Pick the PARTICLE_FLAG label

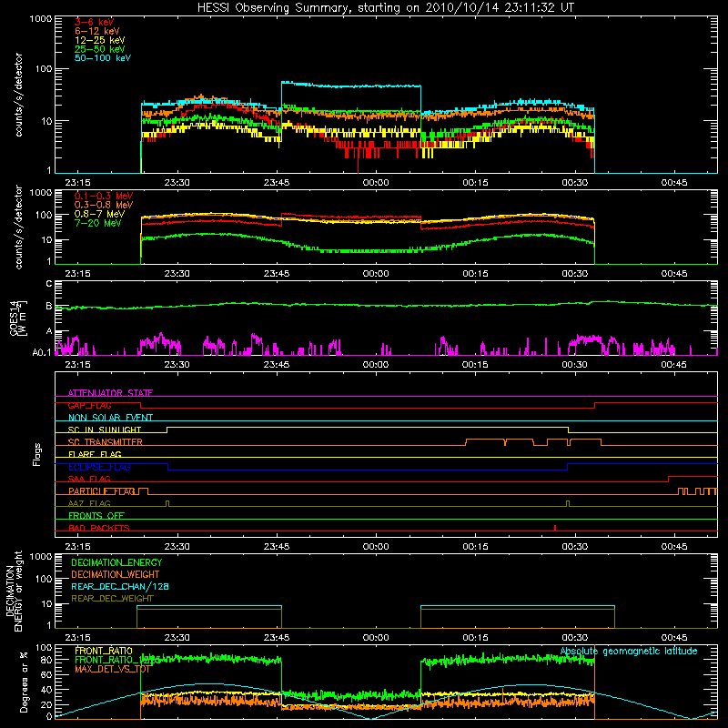click(102, 490)
